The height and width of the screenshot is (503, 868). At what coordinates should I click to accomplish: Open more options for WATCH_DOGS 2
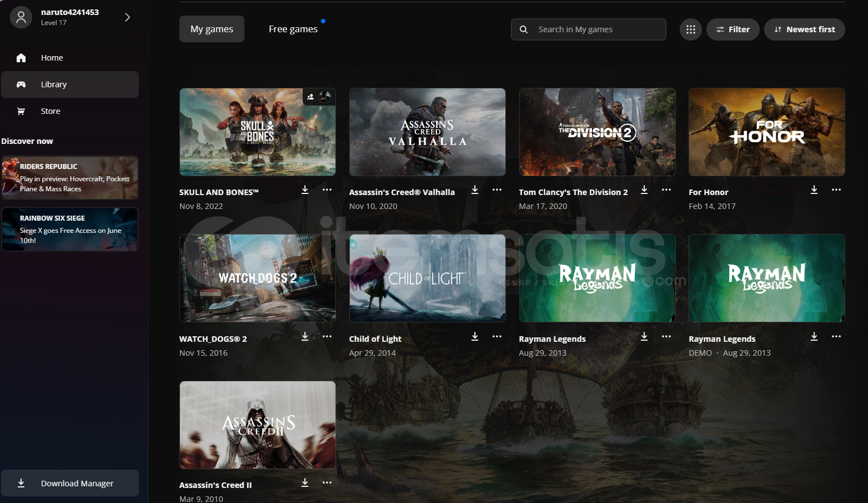(x=327, y=337)
